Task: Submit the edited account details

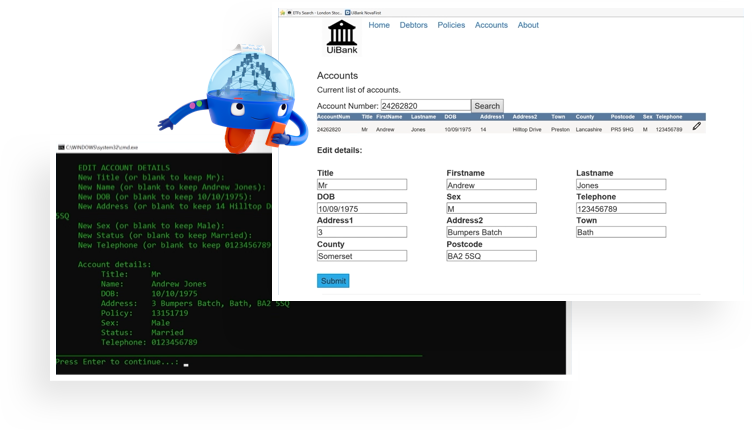Action: (333, 281)
